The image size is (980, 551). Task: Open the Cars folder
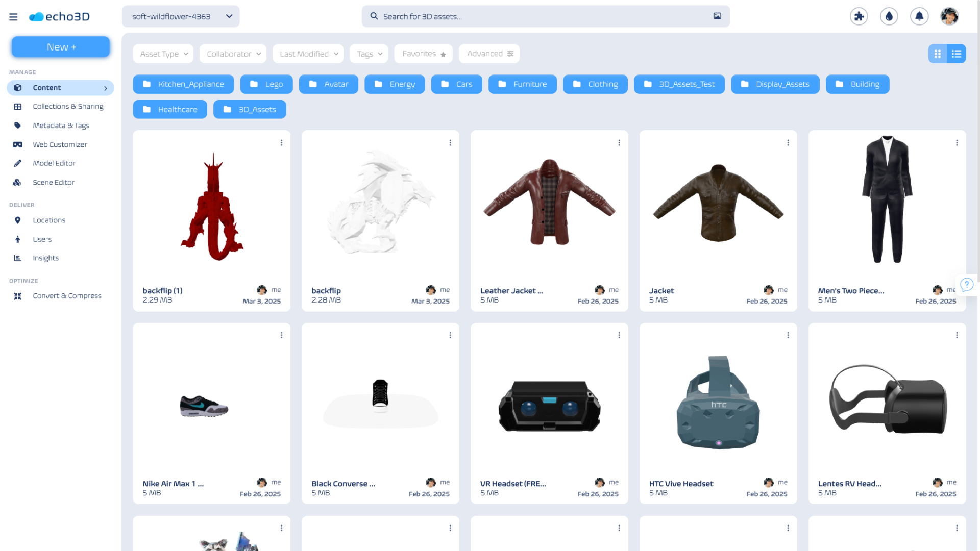tap(457, 84)
